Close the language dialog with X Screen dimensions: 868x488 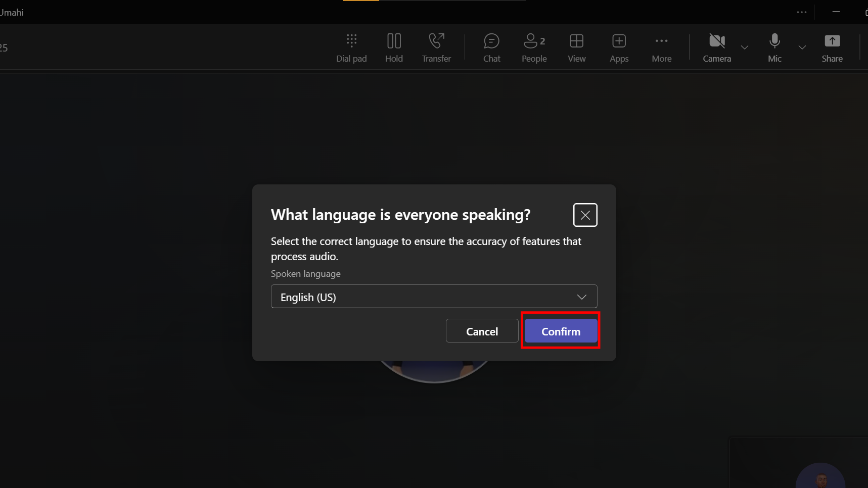tap(585, 215)
